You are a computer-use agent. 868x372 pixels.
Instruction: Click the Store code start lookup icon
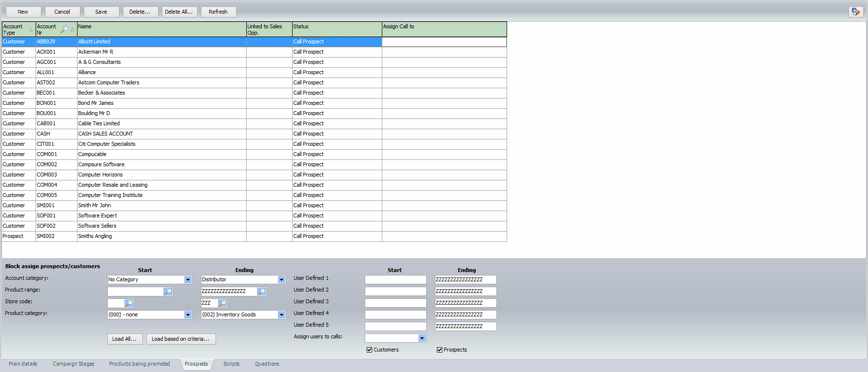click(x=129, y=303)
